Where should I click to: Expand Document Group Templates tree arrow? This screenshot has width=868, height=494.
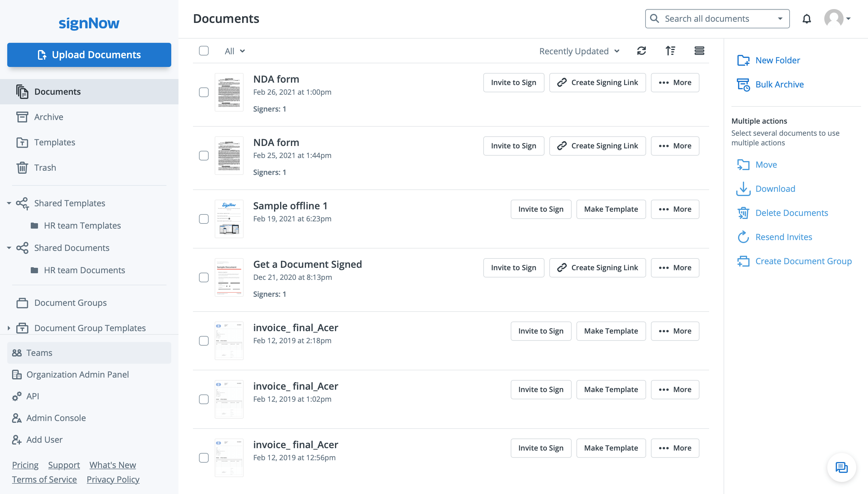(x=9, y=328)
